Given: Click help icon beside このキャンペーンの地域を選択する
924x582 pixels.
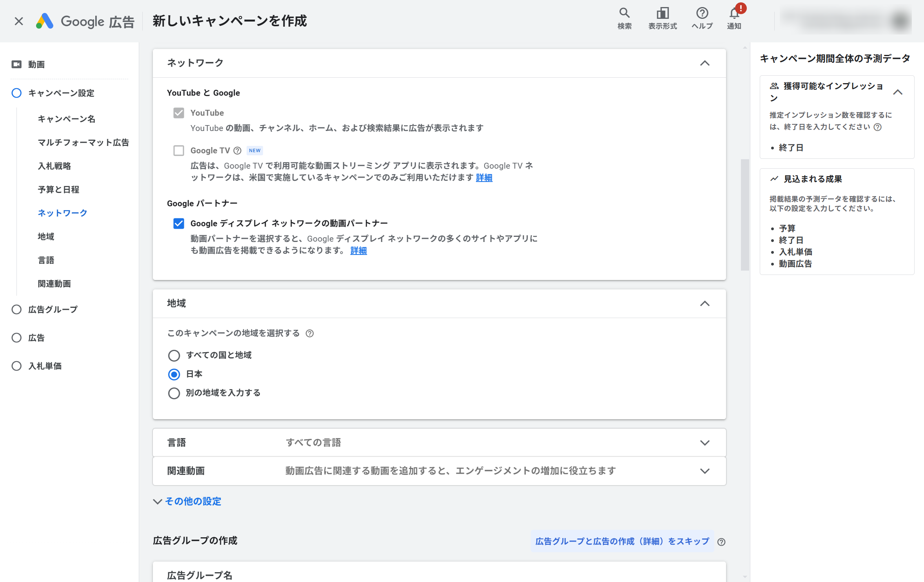Looking at the screenshot, I should point(310,333).
